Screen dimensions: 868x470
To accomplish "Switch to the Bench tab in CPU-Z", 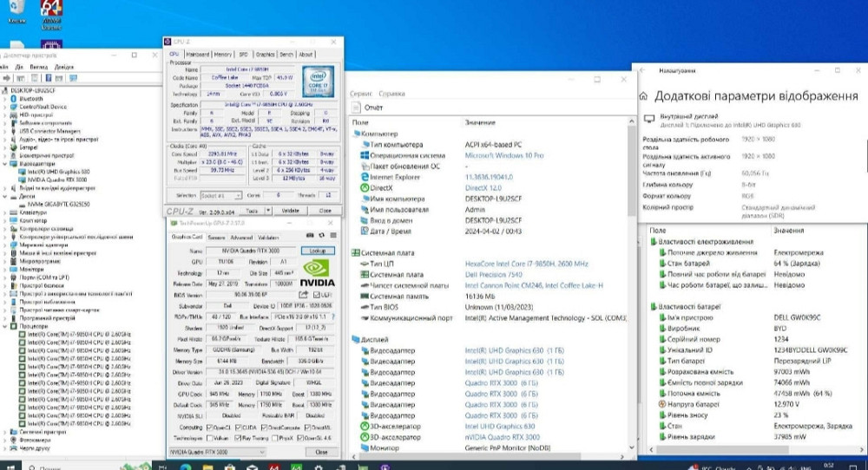I will pyautogui.click(x=286, y=54).
